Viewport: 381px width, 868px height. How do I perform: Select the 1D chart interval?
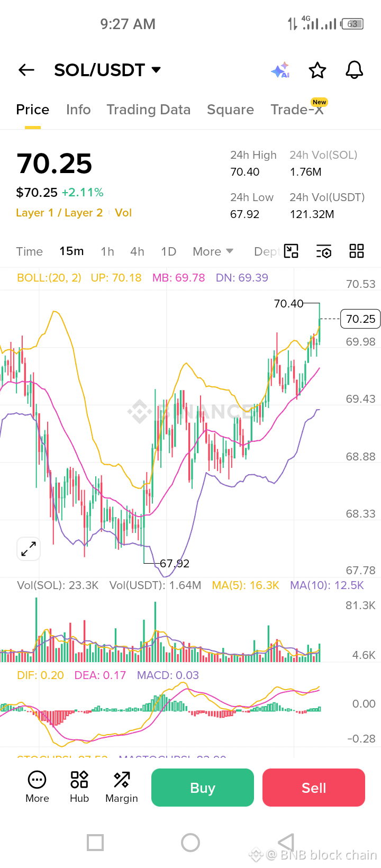pyautogui.click(x=169, y=251)
